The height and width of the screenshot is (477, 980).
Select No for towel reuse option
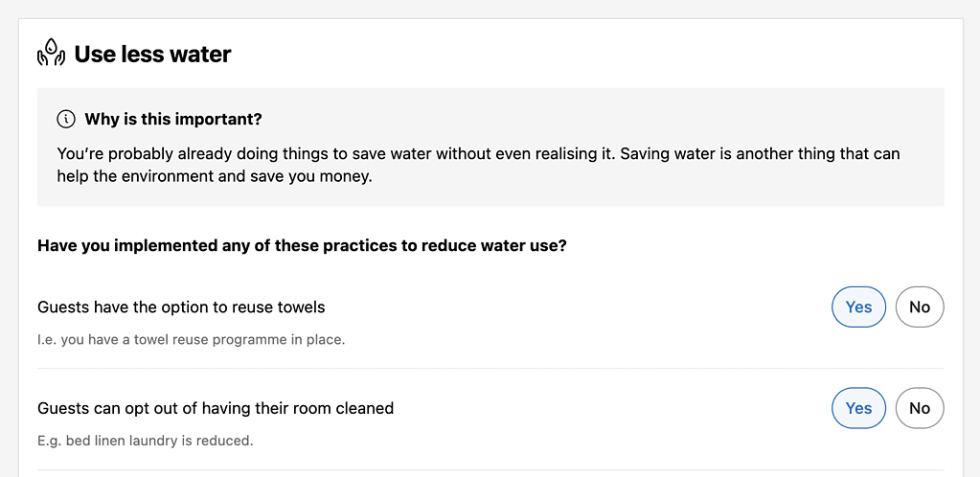[920, 307]
